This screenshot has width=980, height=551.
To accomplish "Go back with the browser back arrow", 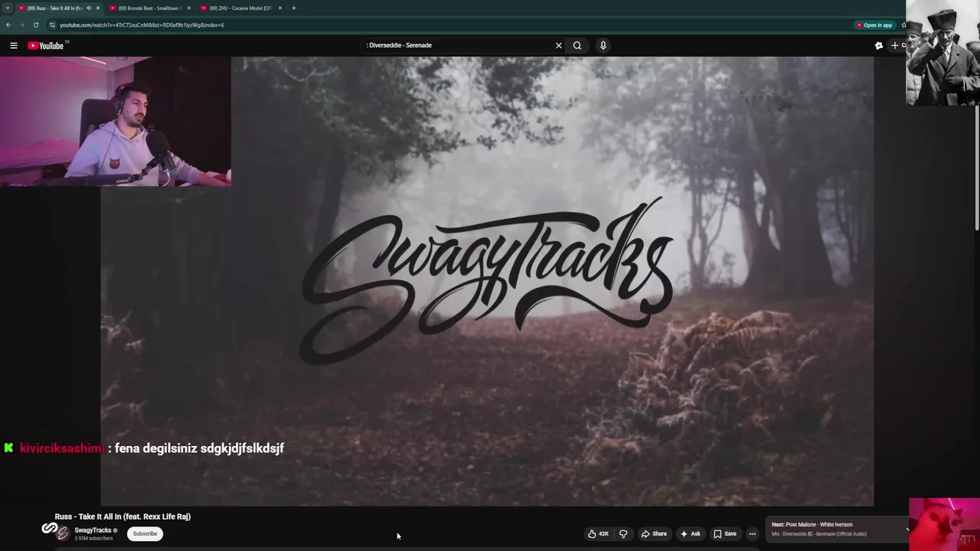I will (x=8, y=25).
